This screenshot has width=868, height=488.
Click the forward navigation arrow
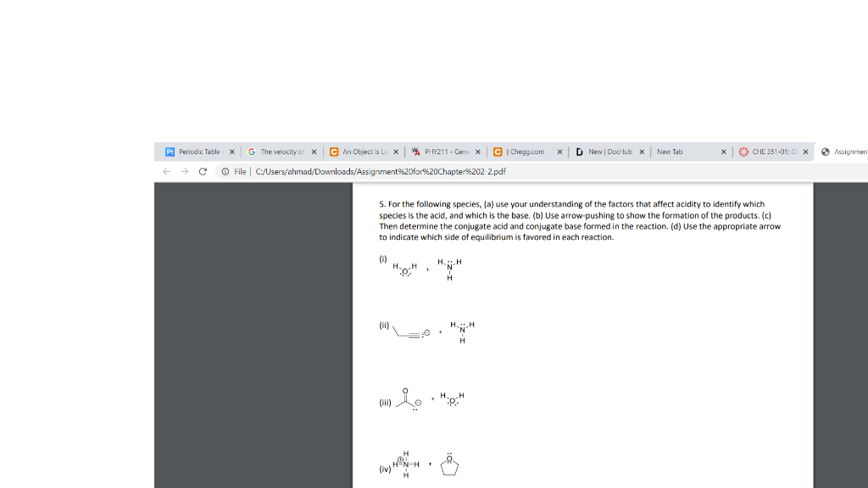pyautogui.click(x=183, y=171)
